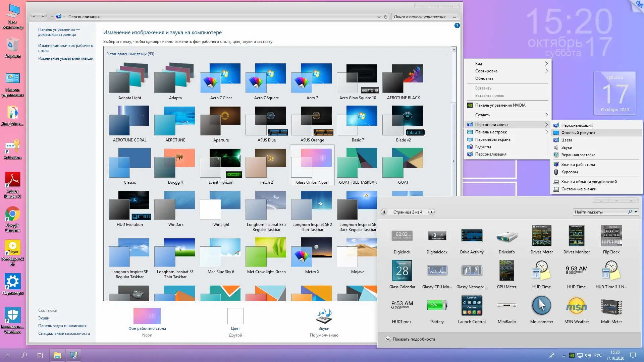
Task: Click the iBattery gadget icon
Action: click(x=437, y=305)
